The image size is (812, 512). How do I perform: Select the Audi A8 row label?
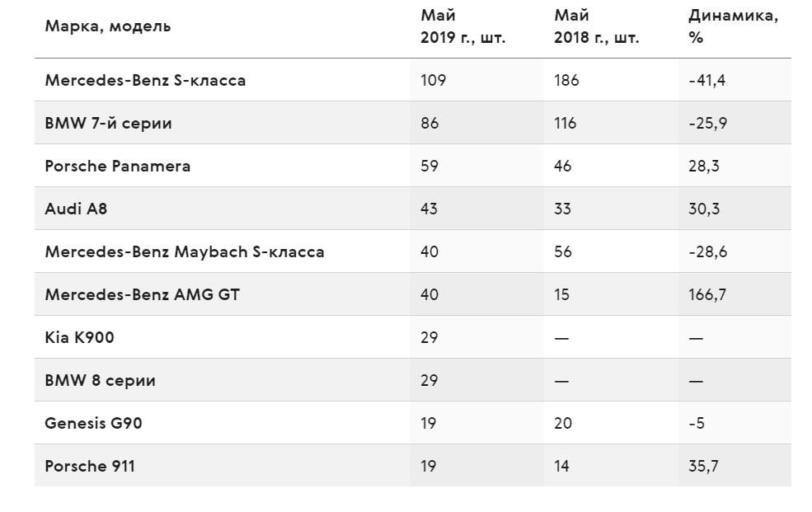pyautogui.click(x=76, y=209)
